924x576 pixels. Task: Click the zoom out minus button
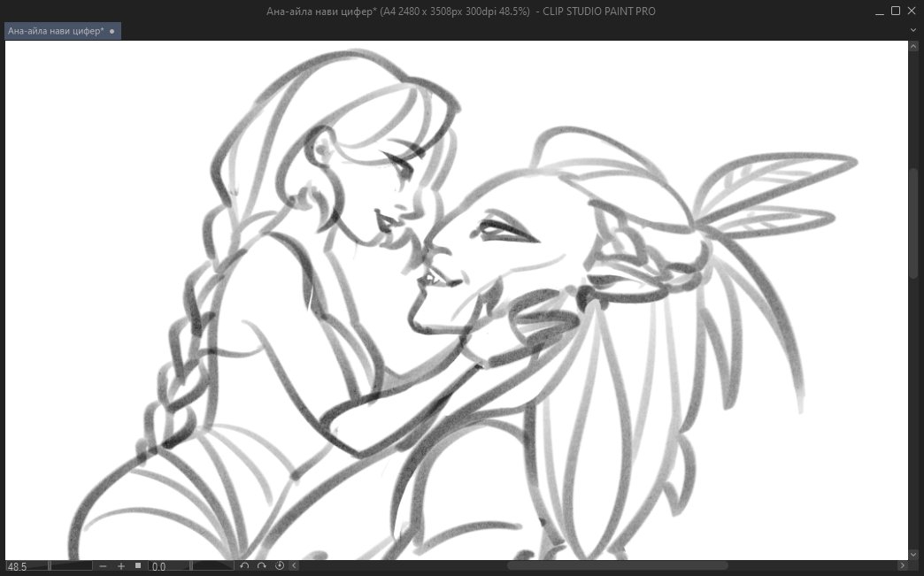point(104,565)
